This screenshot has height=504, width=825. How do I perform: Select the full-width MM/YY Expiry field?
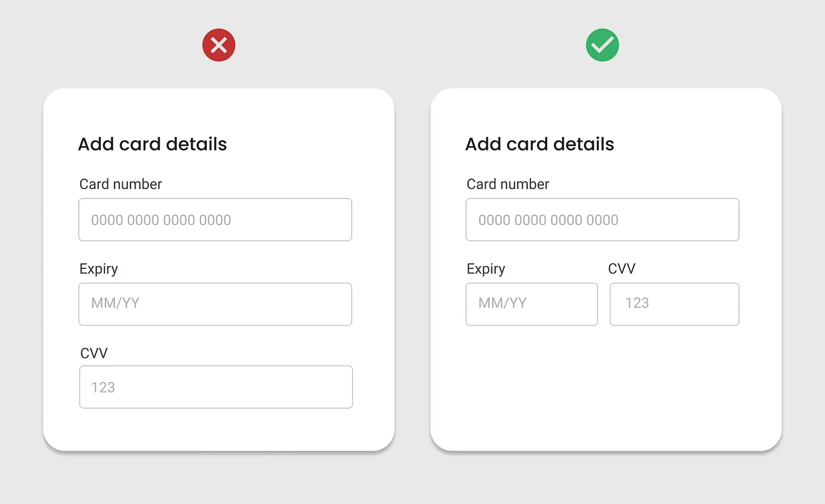pyautogui.click(x=215, y=304)
